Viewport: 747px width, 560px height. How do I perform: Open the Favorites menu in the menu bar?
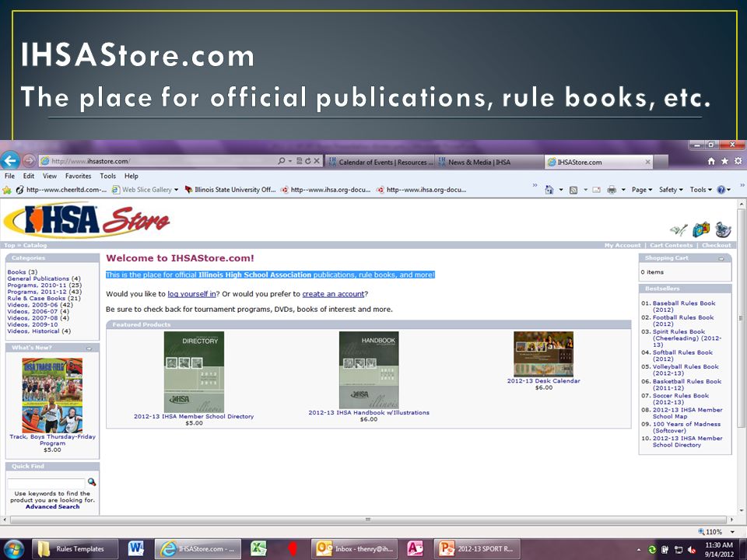(78, 176)
